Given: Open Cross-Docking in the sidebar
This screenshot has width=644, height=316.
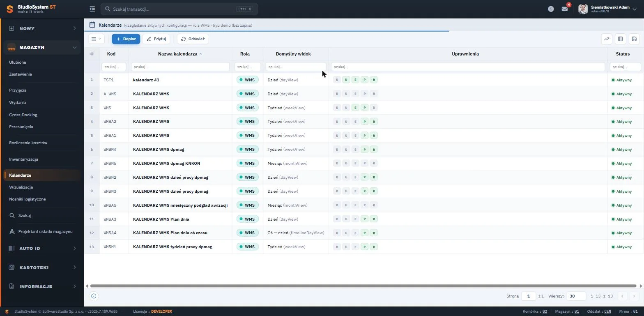Looking at the screenshot, I should point(23,115).
